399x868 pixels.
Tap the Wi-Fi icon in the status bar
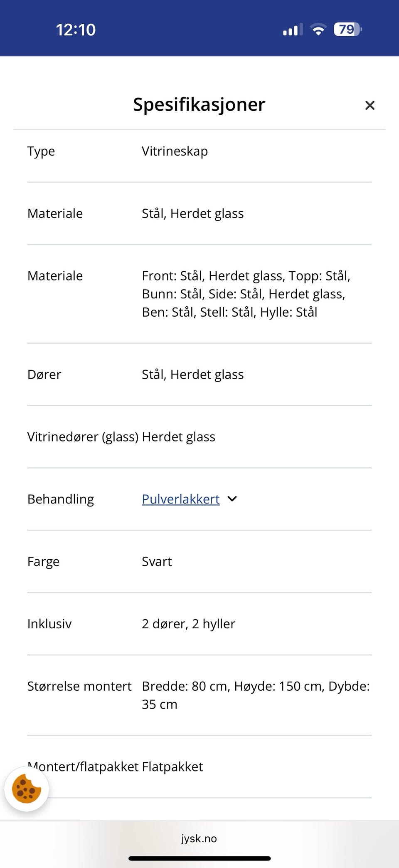(318, 29)
